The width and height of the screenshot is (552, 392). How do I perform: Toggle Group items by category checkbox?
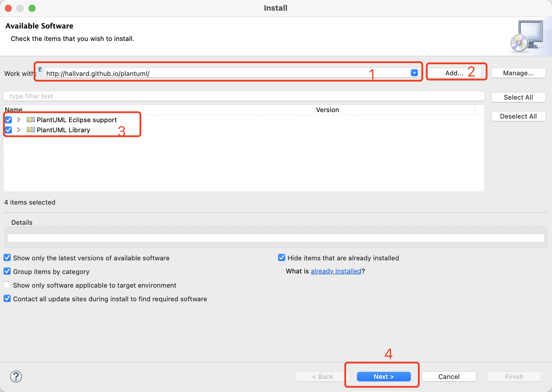(x=7, y=271)
